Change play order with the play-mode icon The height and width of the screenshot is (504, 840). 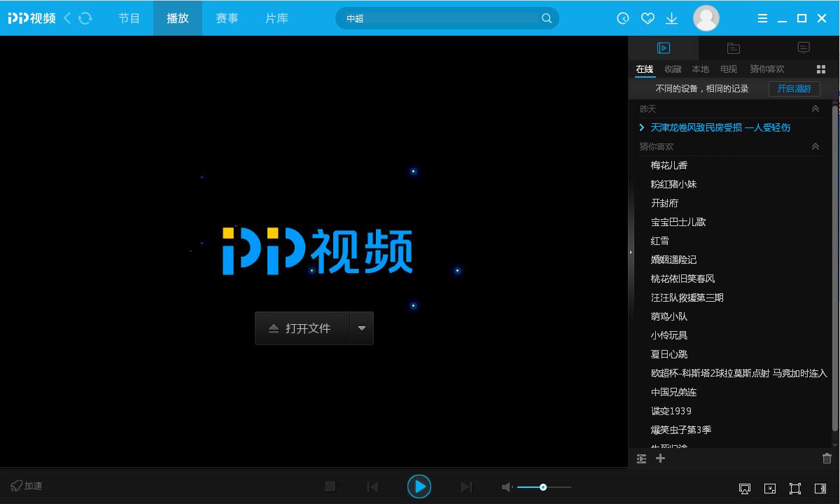(x=641, y=458)
